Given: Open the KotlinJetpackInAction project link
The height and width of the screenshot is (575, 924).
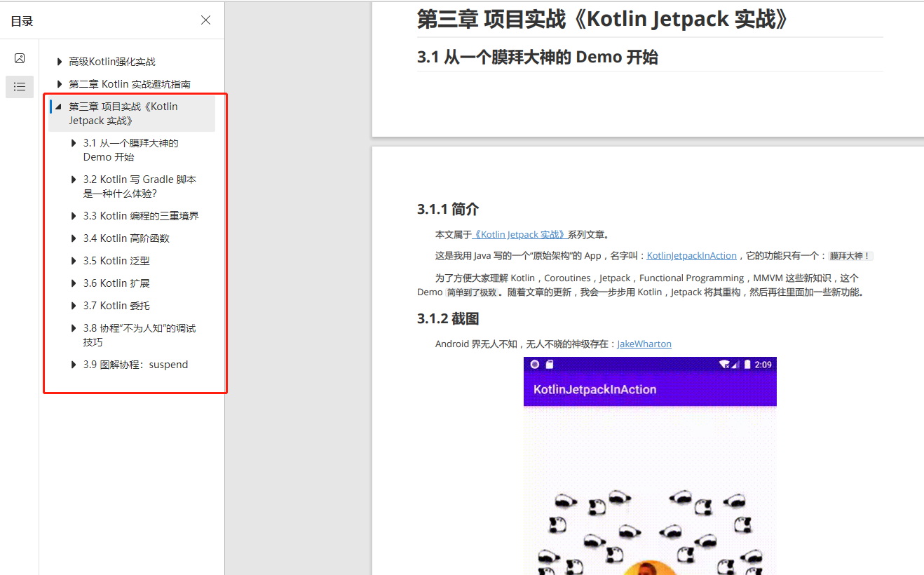Looking at the screenshot, I should click(x=691, y=256).
